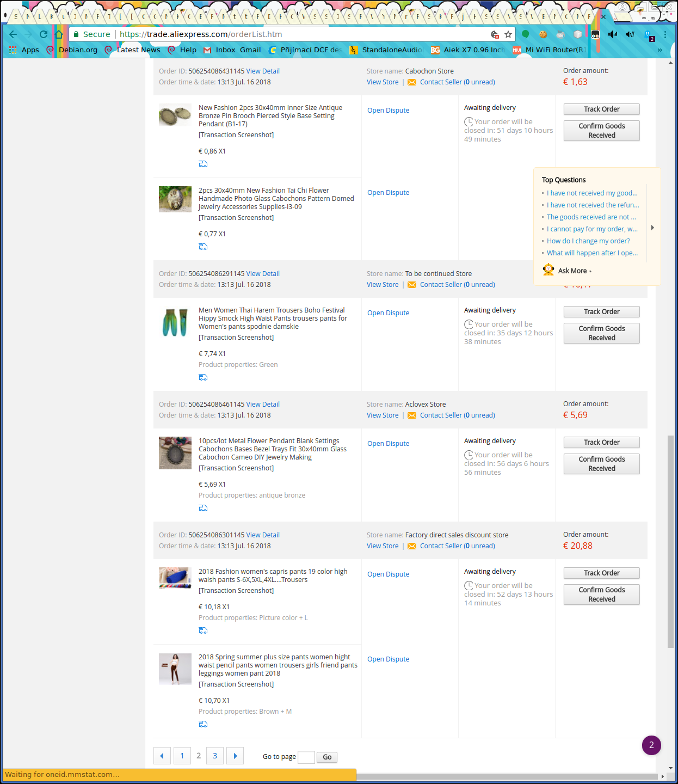Click shipping truck icon under pencil pants item

(203, 724)
